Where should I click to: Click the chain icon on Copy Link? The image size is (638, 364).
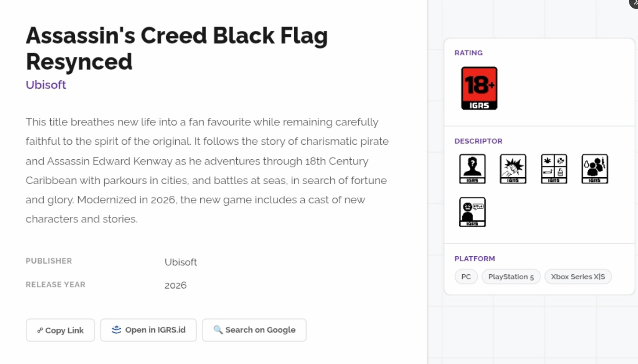[x=40, y=331]
